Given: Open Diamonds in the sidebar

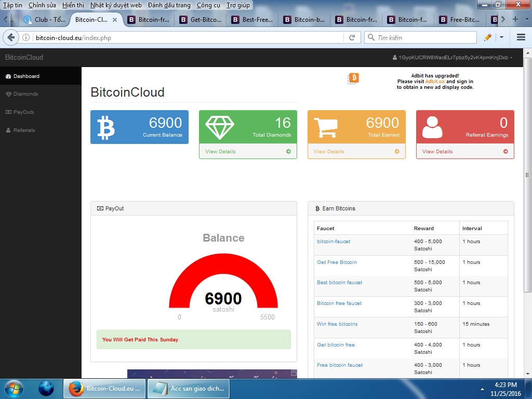Looking at the screenshot, I should (x=41, y=94).
